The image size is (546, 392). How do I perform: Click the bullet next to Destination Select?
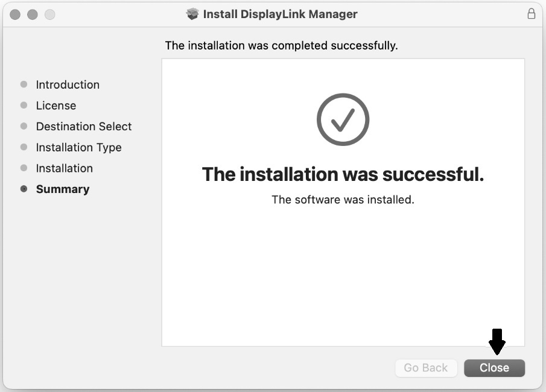click(x=24, y=126)
